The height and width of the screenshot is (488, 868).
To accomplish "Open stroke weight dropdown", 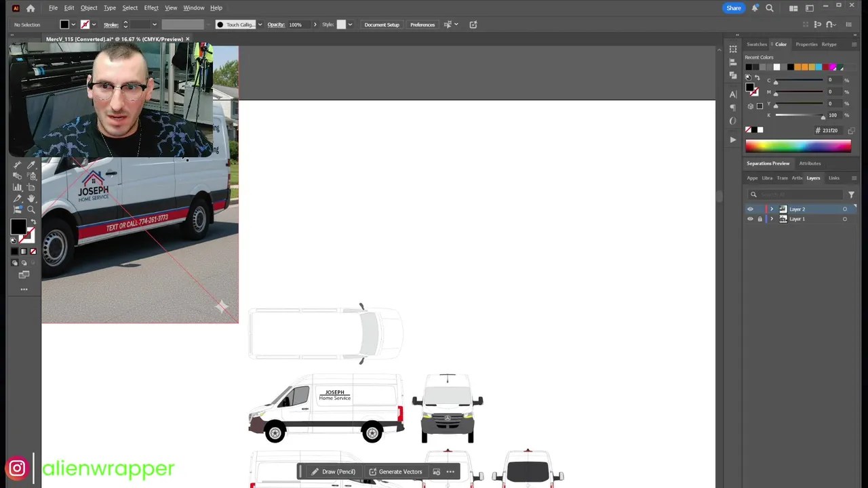I will pos(155,24).
